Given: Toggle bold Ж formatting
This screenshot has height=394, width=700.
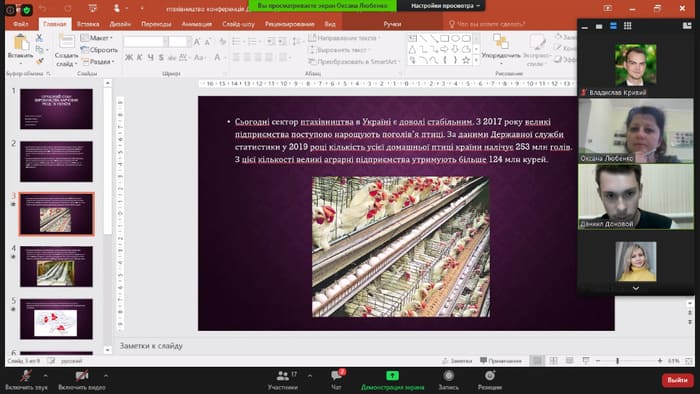Looking at the screenshot, I should click(x=129, y=58).
